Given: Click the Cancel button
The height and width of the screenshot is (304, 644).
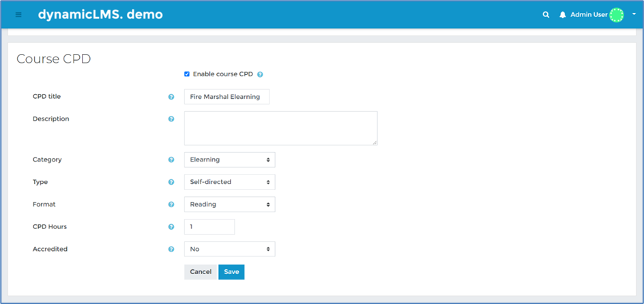Looking at the screenshot, I should click(201, 272).
